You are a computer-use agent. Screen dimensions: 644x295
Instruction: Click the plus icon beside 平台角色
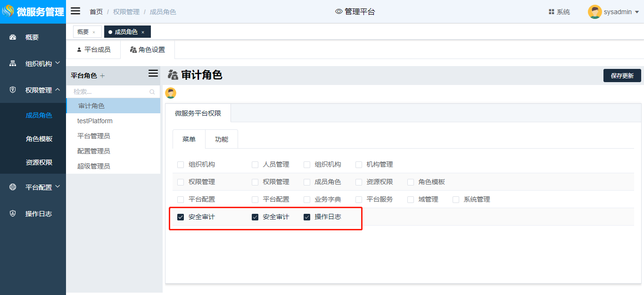(102, 76)
